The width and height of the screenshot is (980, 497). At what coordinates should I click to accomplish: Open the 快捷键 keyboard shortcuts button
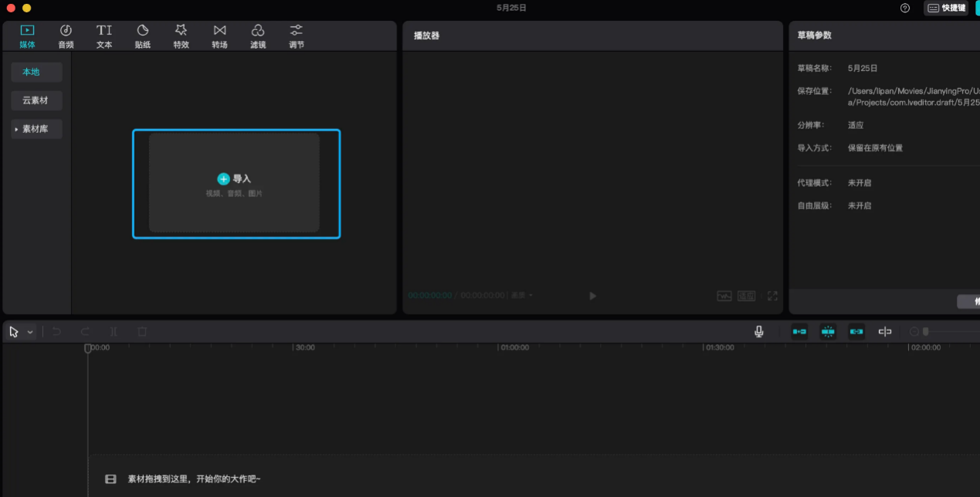coord(945,8)
